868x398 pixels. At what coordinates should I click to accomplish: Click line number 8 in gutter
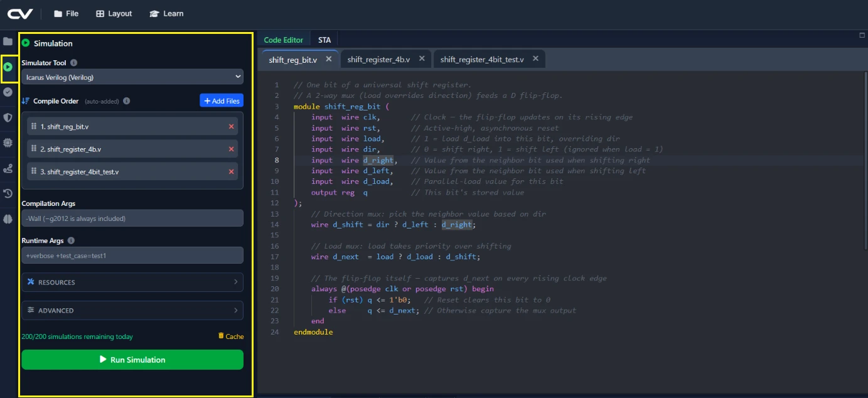[x=276, y=160]
